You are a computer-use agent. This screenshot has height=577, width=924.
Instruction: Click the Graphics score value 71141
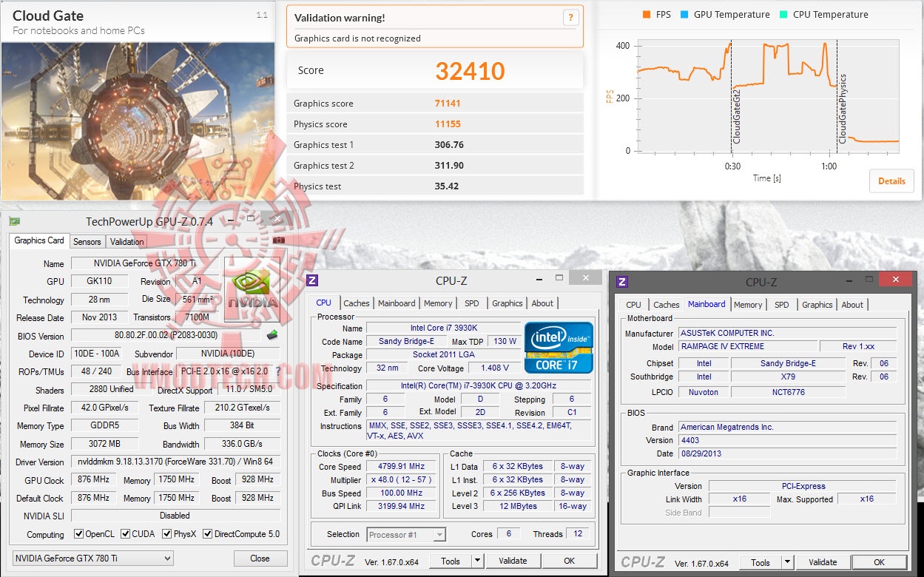pos(448,104)
